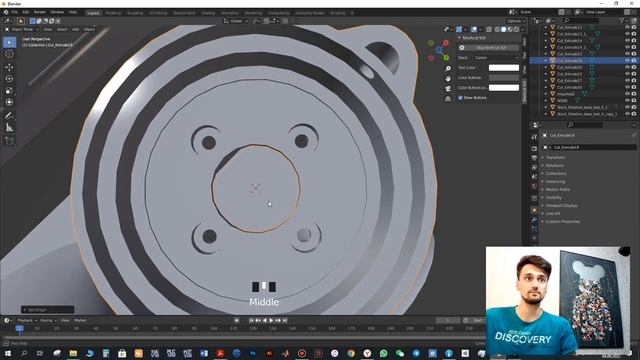Open the Tool properties tab icon

(x=534, y=137)
